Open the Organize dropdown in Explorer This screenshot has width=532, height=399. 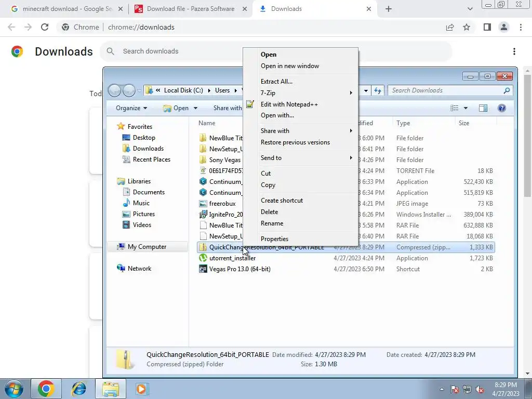tap(131, 108)
